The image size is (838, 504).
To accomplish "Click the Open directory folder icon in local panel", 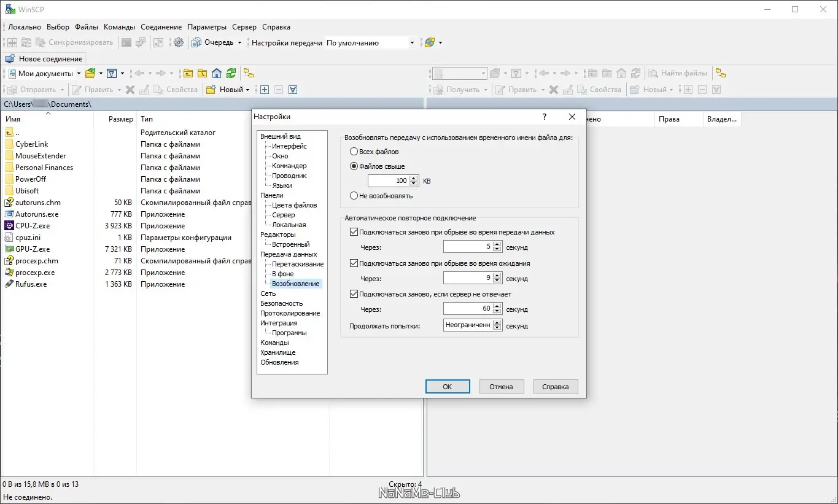I will [x=90, y=73].
